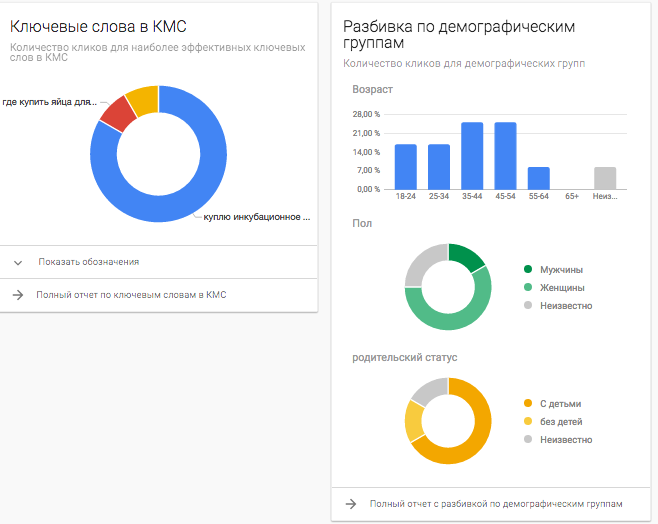Click dark green Мужчины gender donut segment
Image resolution: width=658 pixels, height=524 pixels.
[x=467, y=256]
